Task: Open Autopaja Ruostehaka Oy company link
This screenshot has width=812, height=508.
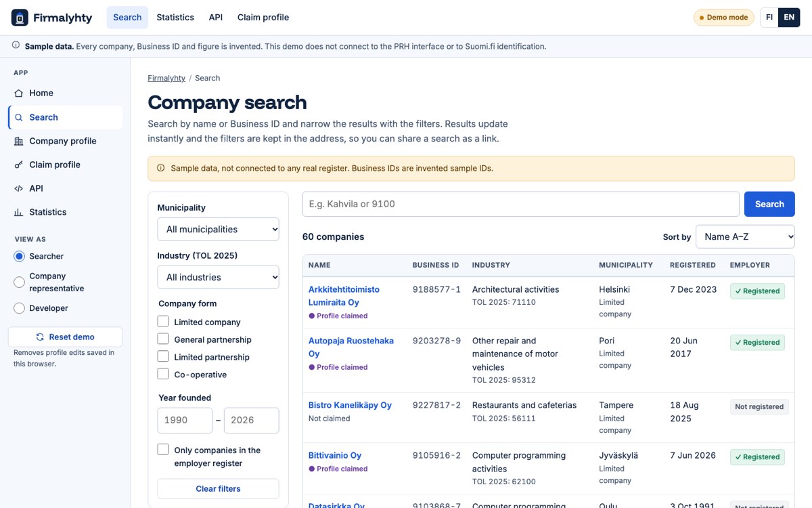Action: [x=351, y=347]
